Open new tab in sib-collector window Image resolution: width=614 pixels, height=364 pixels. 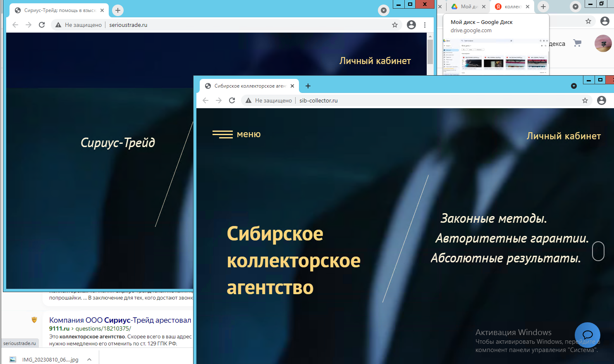tap(308, 86)
